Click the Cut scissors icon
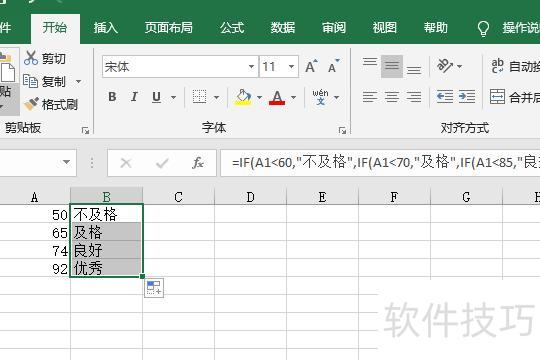The height and width of the screenshot is (360, 540). point(31,58)
